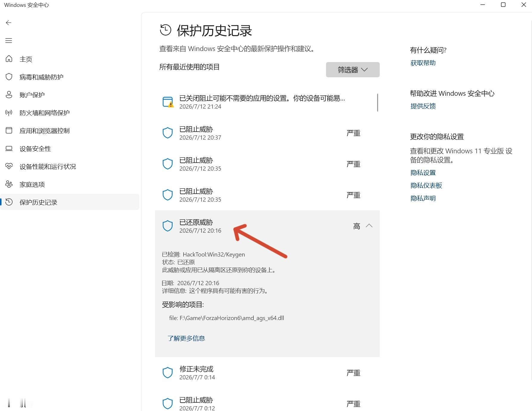The height and width of the screenshot is (411, 532).
Task: Open the 隐私声明 link
Action: (x=423, y=198)
